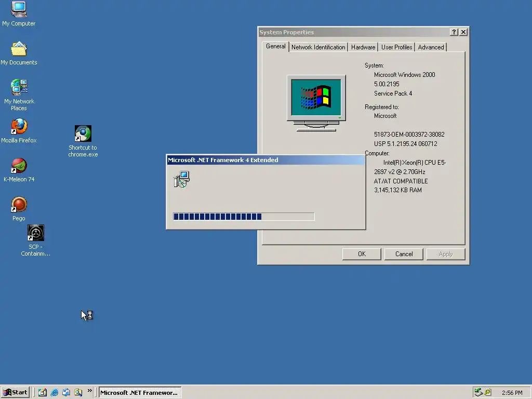Click the text 'Microsoft Windows 2000'
Screen dimensions: 532x399
point(404,75)
